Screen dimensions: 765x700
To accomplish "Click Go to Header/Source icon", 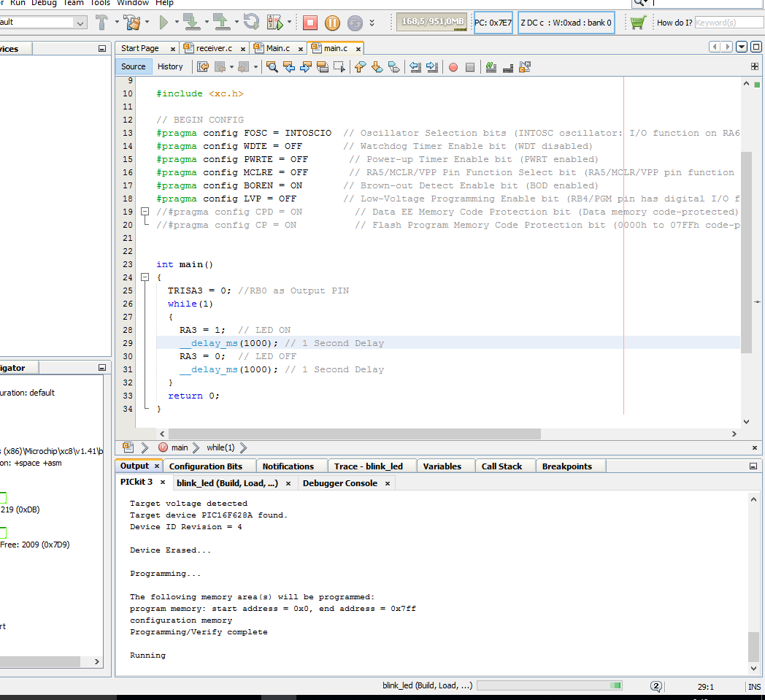I will coord(525,67).
